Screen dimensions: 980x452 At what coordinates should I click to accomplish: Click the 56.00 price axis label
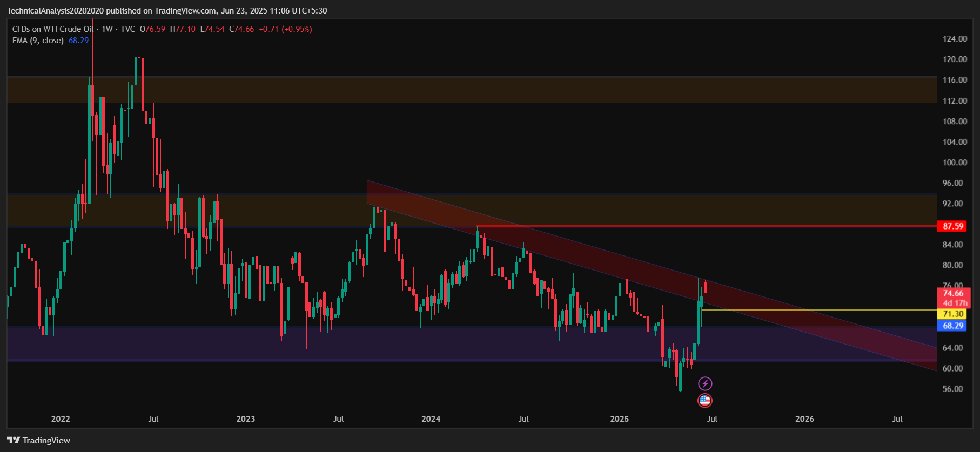click(952, 389)
